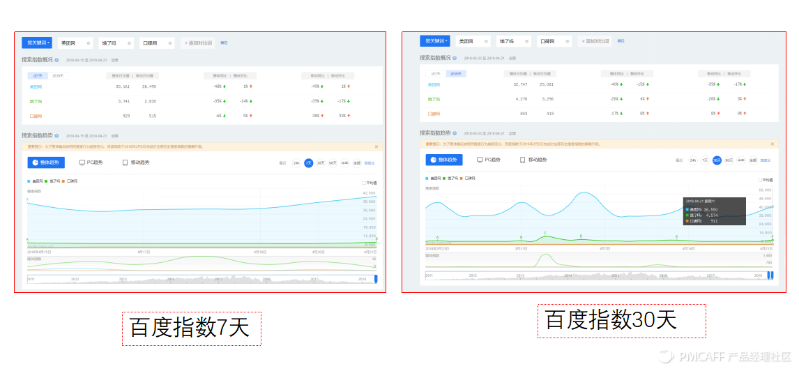Open 口碑网 row link in 30-day overview table
The height and width of the screenshot is (371, 799).
tap(434, 115)
